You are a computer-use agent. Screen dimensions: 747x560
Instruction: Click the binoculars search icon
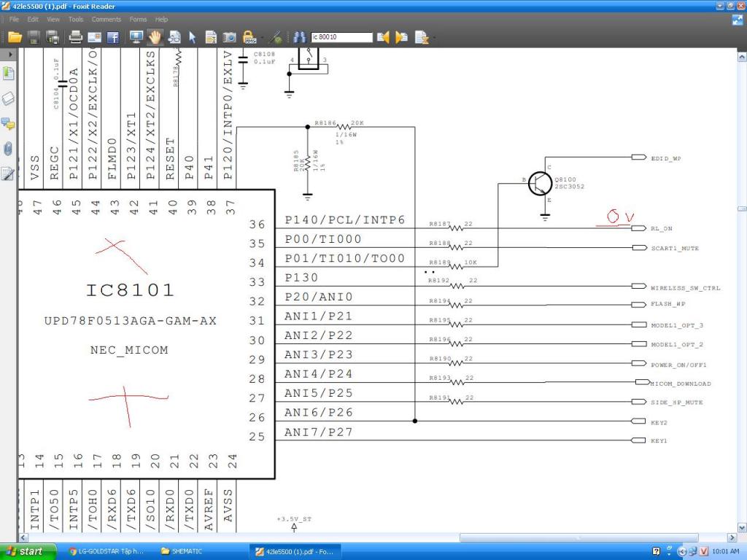click(x=299, y=37)
